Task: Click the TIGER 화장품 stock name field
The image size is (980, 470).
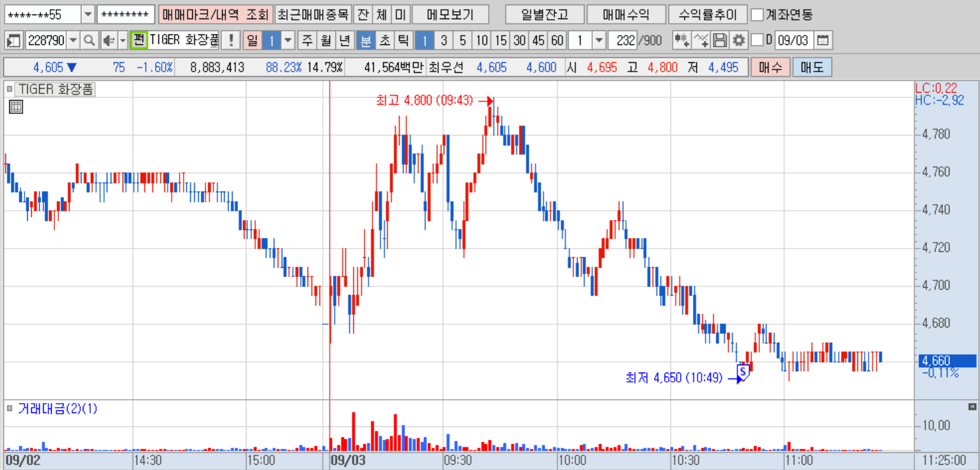Action: [x=184, y=40]
